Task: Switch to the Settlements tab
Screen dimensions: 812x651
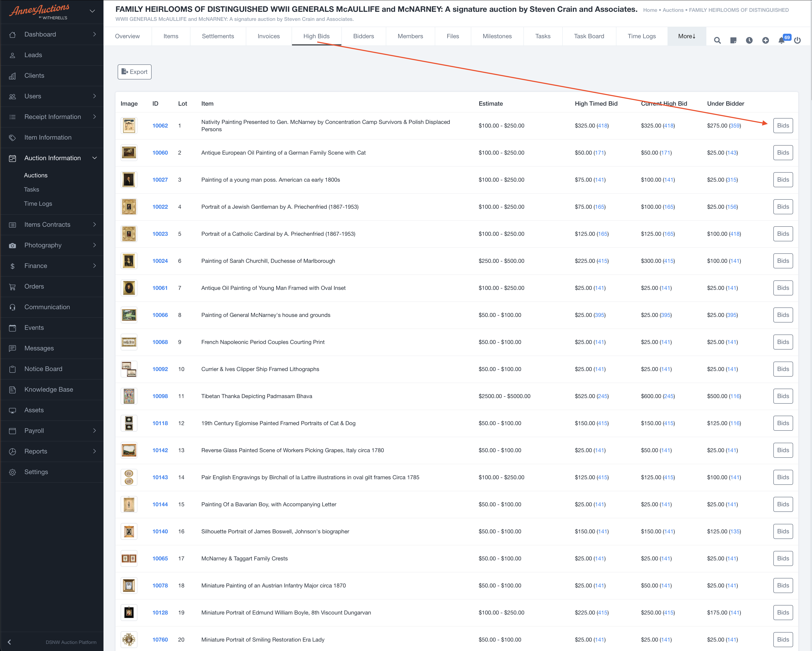Action: click(218, 36)
